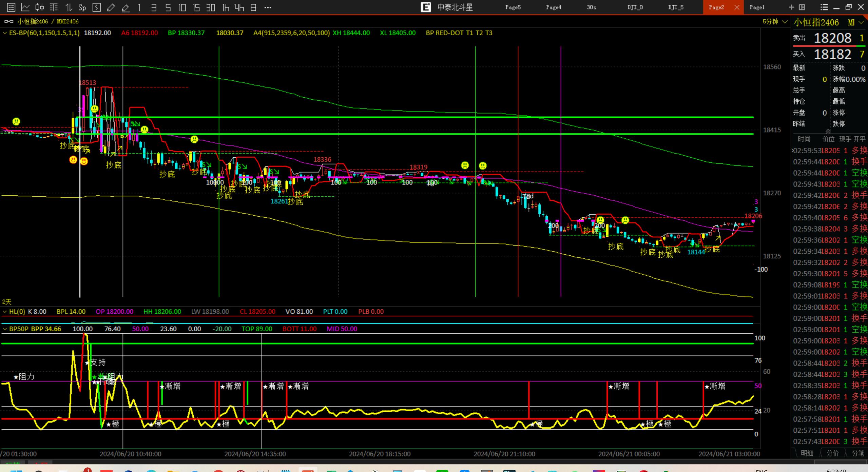Switch to 4h period
Screen dimensions: 868x472
239,7
